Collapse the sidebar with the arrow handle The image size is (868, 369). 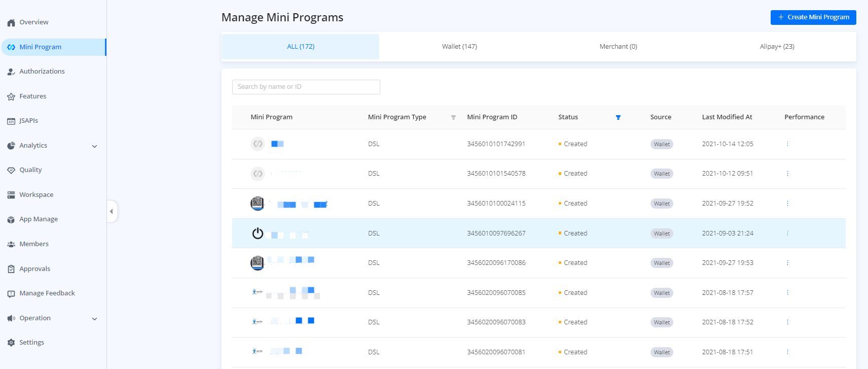point(112,211)
